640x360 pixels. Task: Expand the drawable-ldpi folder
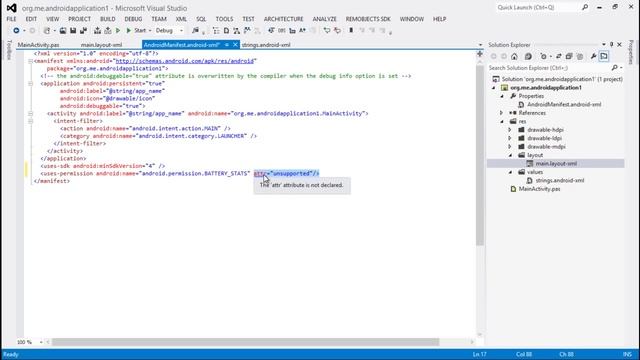pyautogui.click(x=510, y=138)
